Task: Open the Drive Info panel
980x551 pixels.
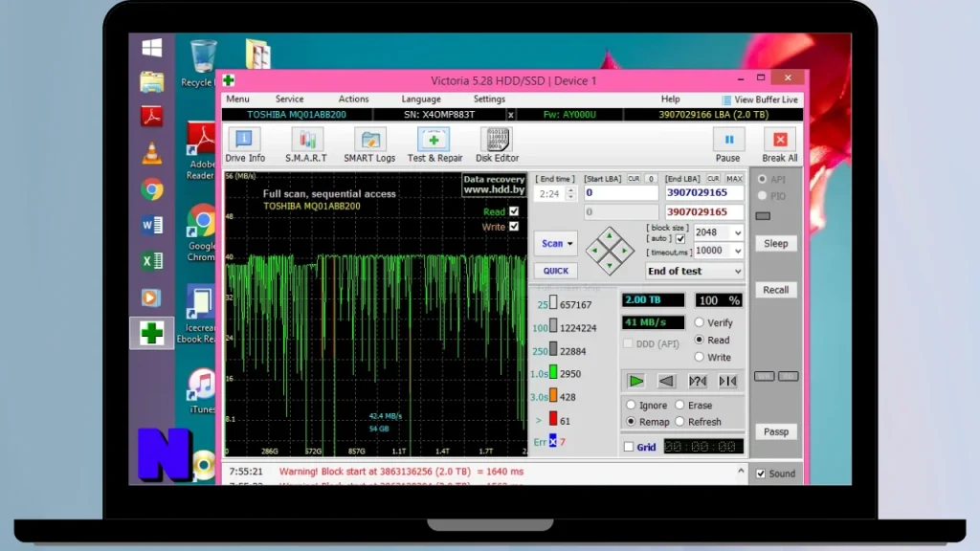Action: (244, 145)
